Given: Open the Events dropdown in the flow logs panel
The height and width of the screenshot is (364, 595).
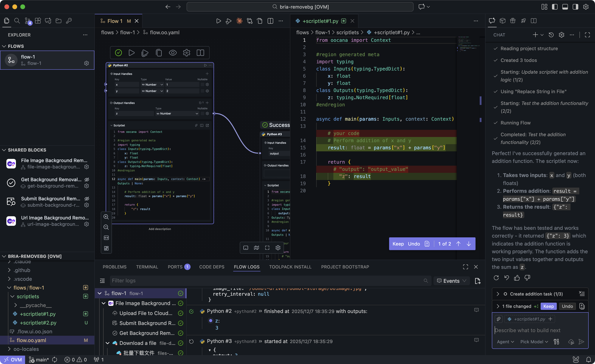Looking at the screenshot, I should [x=451, y=281].
